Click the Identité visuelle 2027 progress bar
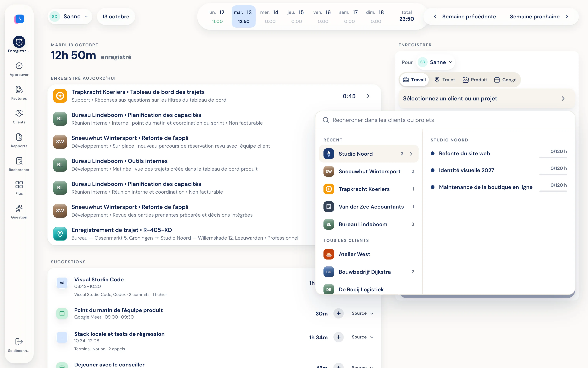Image resolution: width=588 pixels, height=368 pixels. pos(553,174)
